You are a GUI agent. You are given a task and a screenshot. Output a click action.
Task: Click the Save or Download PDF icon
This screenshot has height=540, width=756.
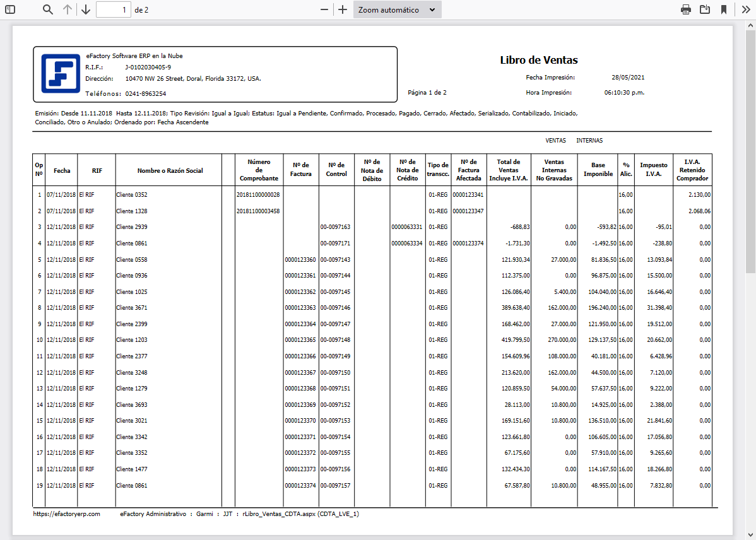pyautogui.click(x=705, y=9)
